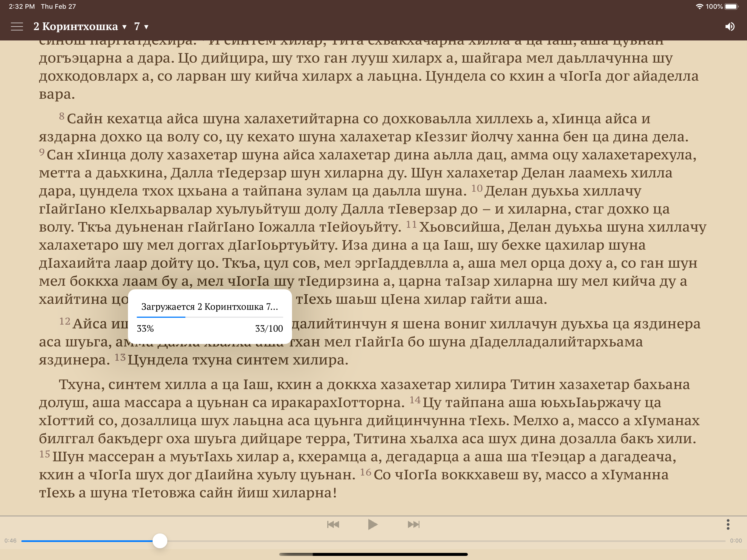Viewport: 747px width, 560px height.
Task: Select verse number 11
Action: (411, 224)
